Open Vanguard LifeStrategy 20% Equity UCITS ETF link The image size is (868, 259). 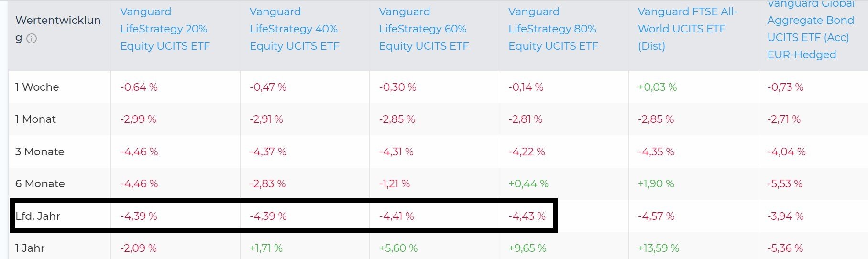(x=165, y=29)
